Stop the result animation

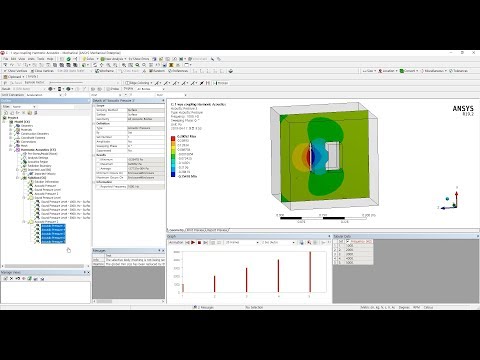pos(199,242)
